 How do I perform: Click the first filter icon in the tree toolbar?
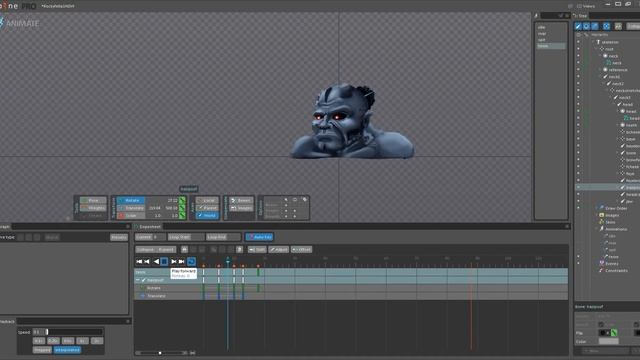(x=578, y=26)
